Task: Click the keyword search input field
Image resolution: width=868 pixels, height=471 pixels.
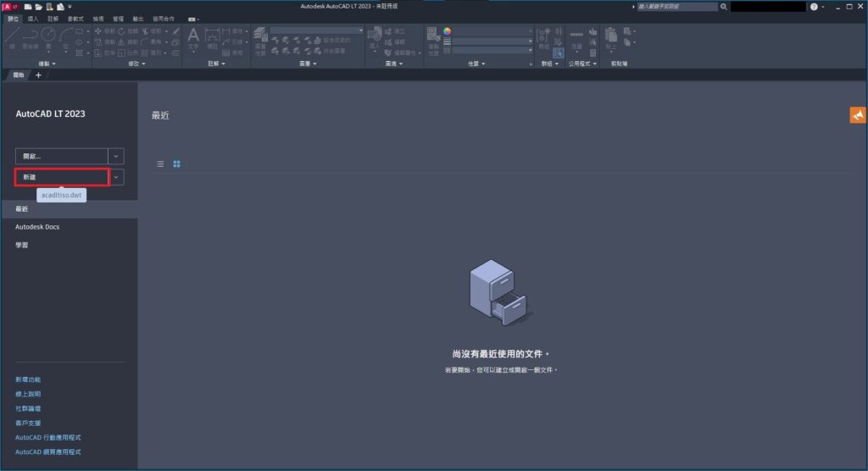Action: (676, 7)
